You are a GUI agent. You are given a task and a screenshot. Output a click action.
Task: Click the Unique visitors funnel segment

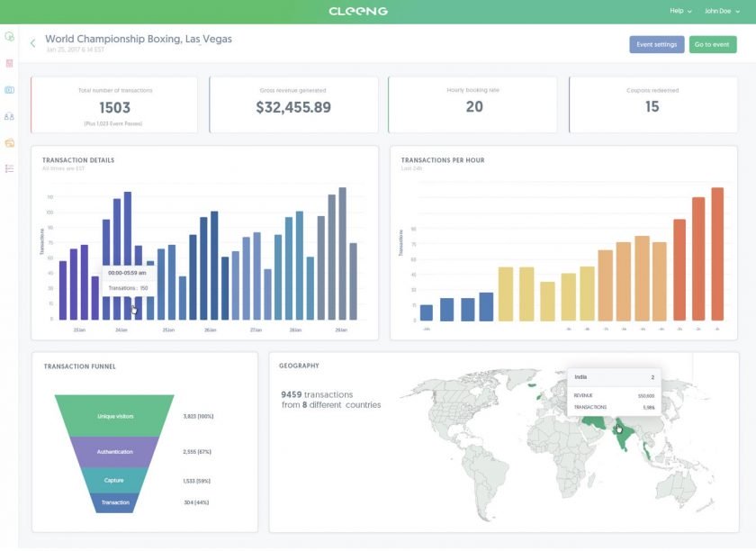coord(115,416)
